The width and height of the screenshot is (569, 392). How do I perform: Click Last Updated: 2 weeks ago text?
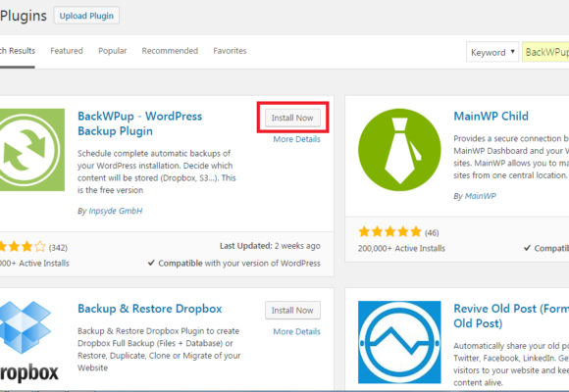270,246
